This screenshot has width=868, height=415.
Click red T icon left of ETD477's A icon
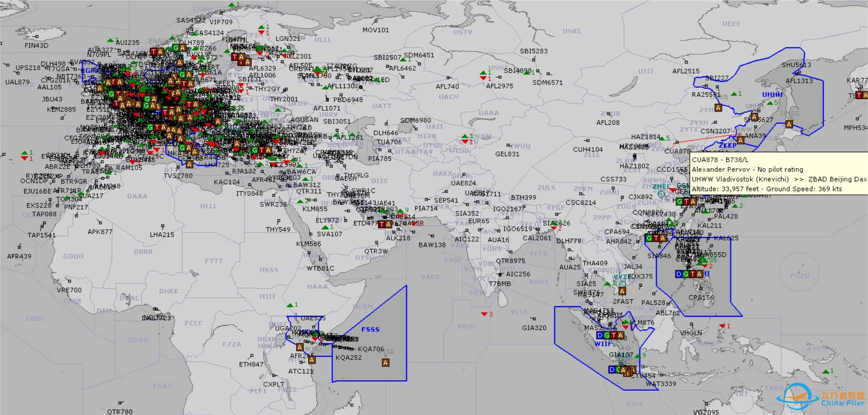point(381,224)
